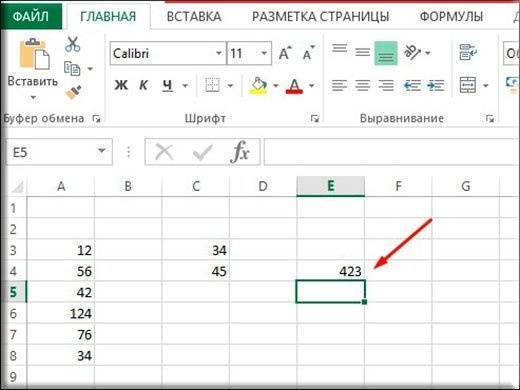Toggle bold Ж button
Viewport: 520px width, 390px height.
click(121, 85)
